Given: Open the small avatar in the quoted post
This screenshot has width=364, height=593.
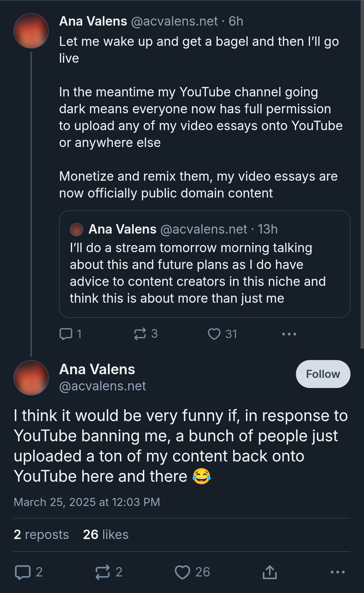Looking at the screenshot, I should (x=77, y=229).
